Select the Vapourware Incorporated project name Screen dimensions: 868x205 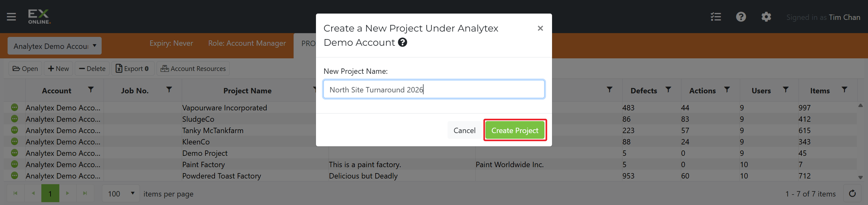tap(224, 108)
